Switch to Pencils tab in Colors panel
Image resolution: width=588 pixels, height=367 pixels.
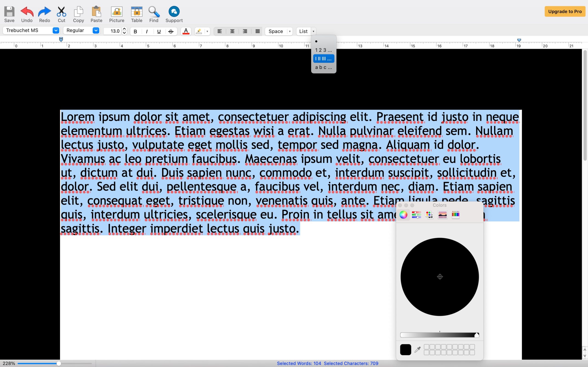(x=455, y=214)
